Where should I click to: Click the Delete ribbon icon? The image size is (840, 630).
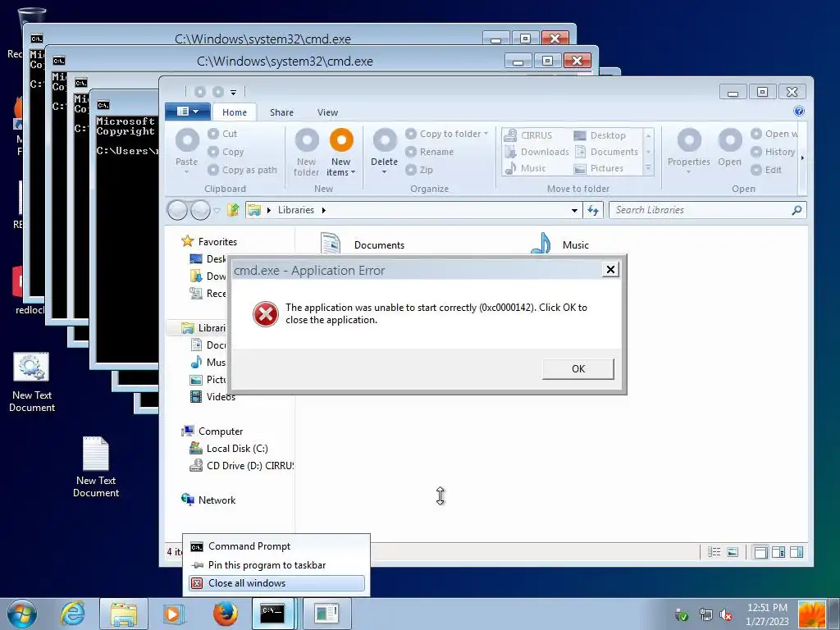(385, 140)
